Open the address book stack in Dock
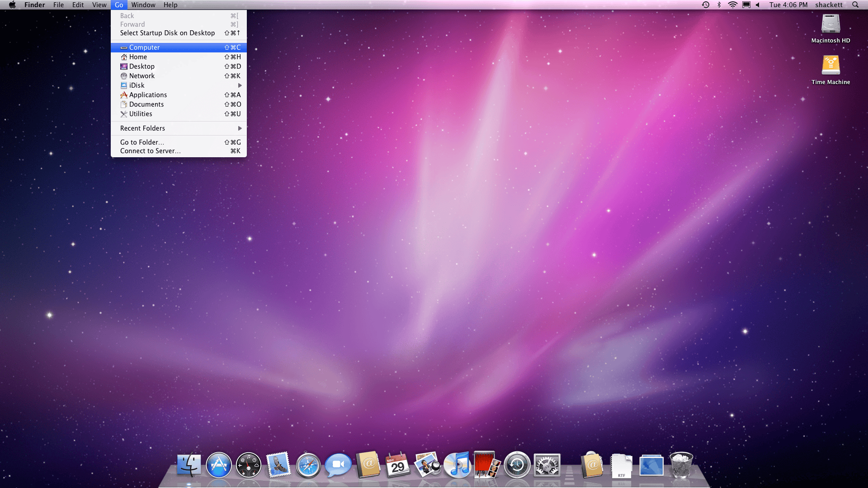 pos(592,465)
